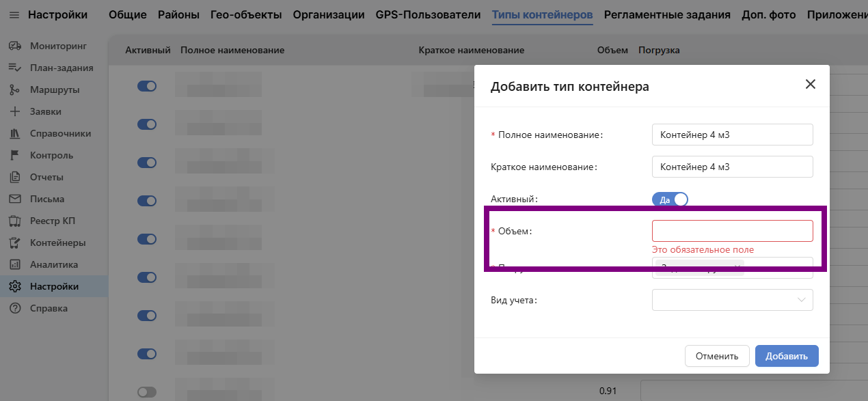Switch to the Гео-объекты tab
This screenshot has width=868, height=401.
click(x=246, y=14)
